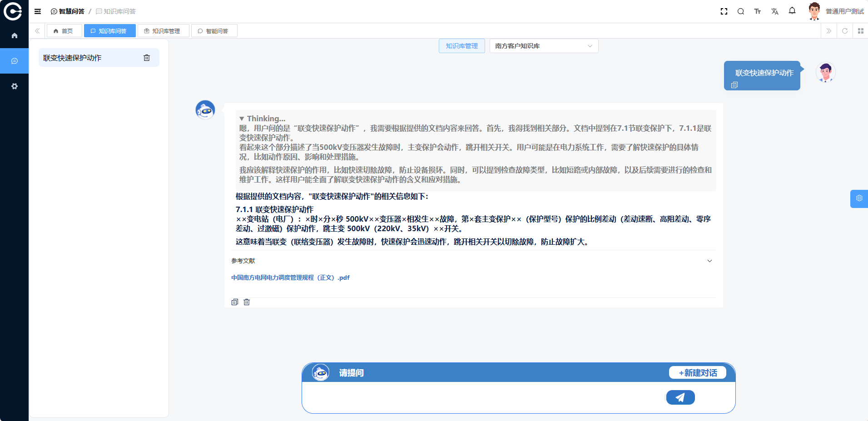This screenshot has height=421, width=868.
Task: Collapse the 参考文献 section
Action: [x=709, y=261]
